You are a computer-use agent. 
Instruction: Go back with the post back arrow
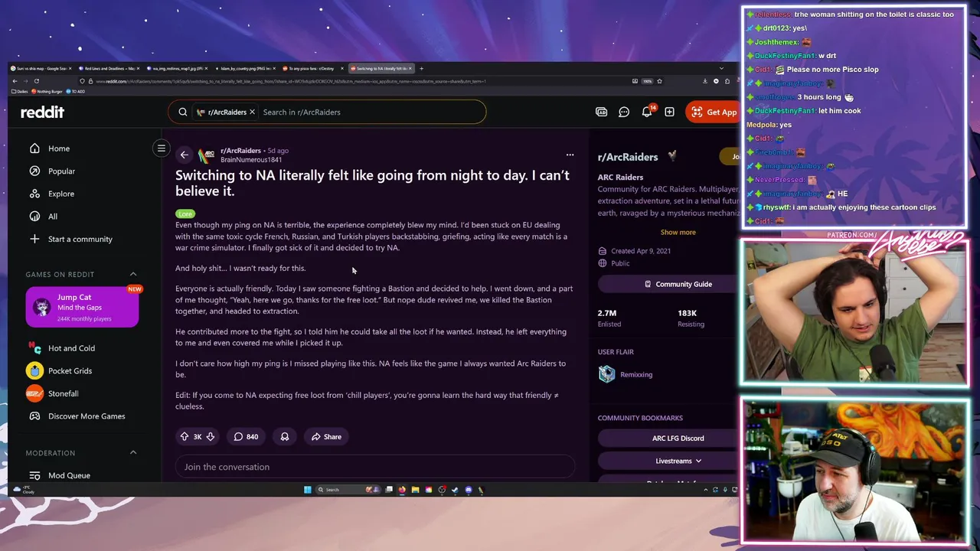tap(184, 155)
